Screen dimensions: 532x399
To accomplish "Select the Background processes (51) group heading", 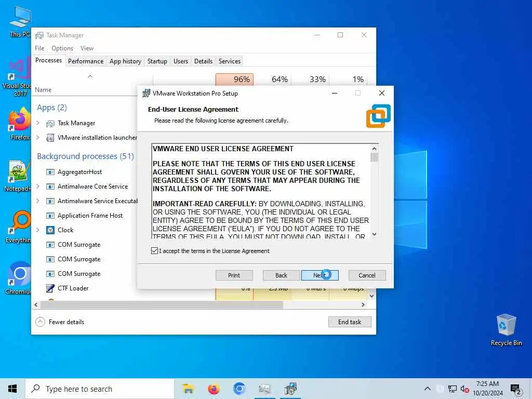I will click(x=86, y=156).
